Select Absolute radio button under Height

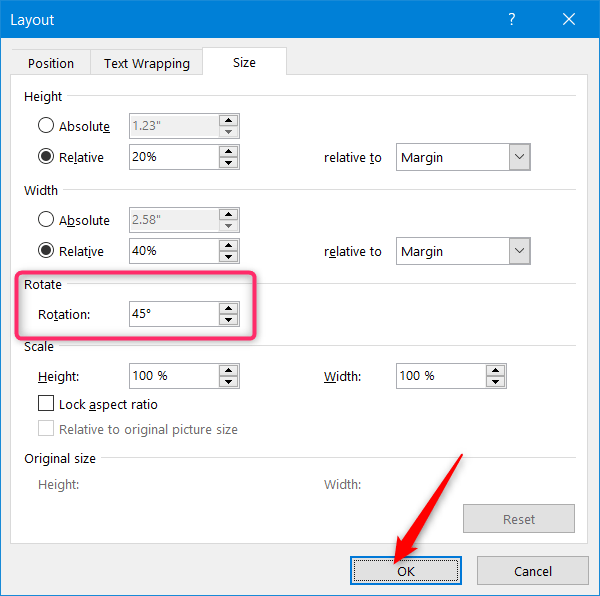46,125
